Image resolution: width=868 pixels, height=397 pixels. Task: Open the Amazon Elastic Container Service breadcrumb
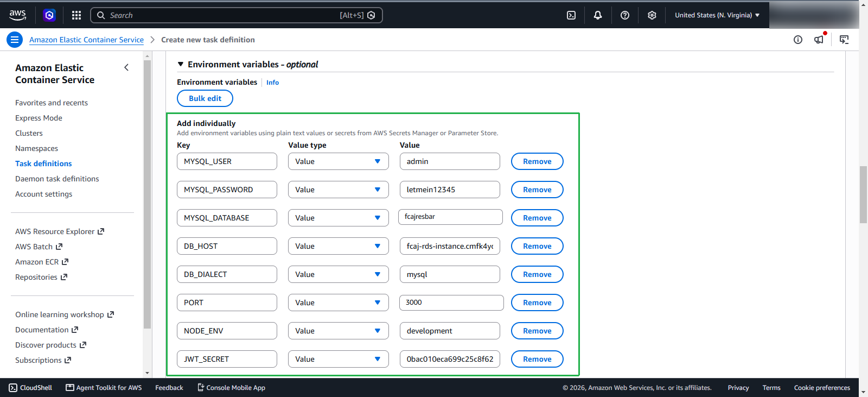tap(86, 40)
